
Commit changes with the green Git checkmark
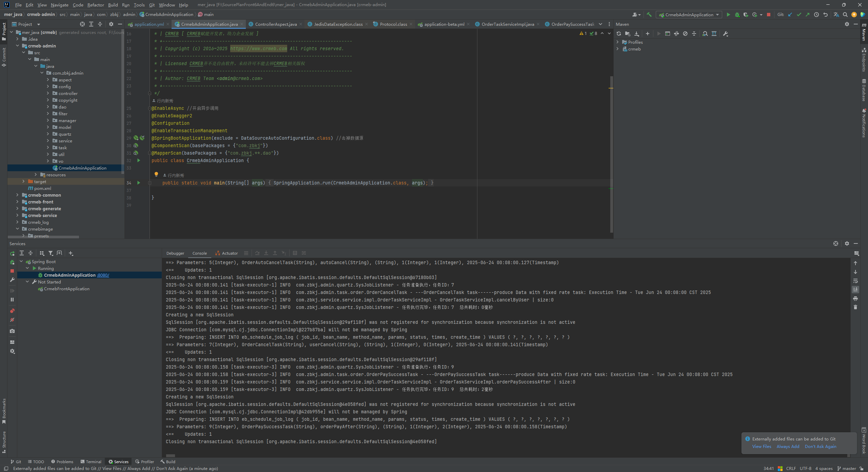[799, 15]
